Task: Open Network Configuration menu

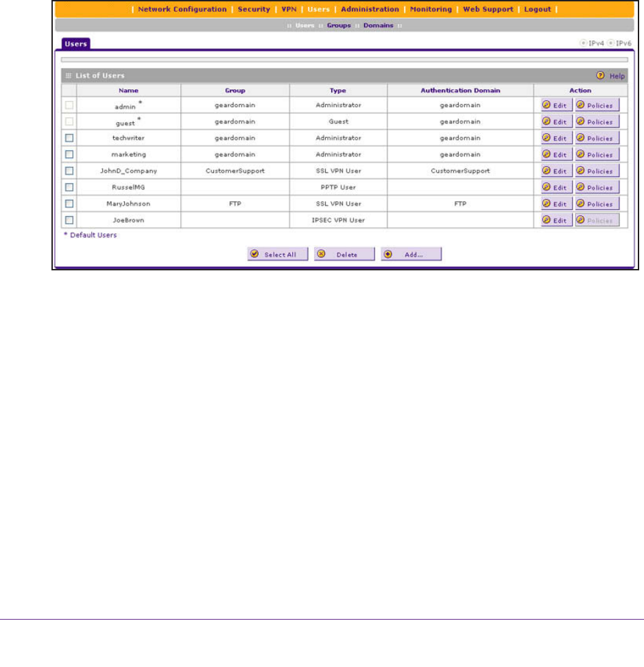Action: coord(182,10)
